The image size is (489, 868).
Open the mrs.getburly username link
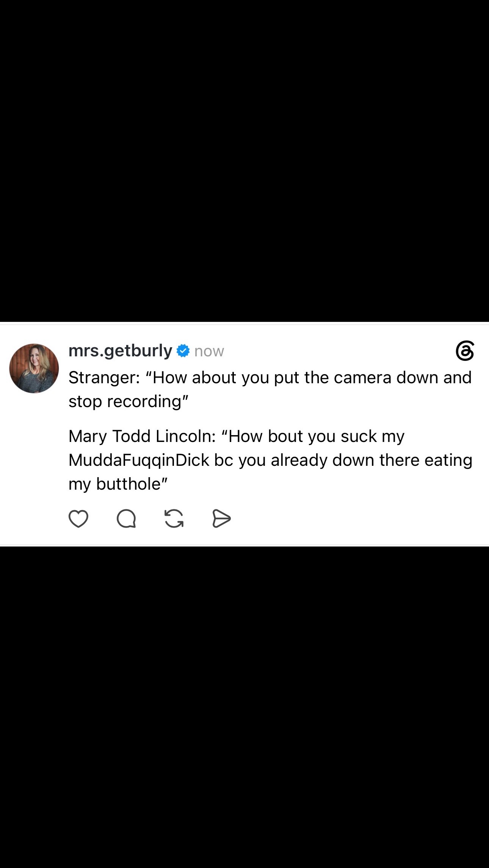120,351
